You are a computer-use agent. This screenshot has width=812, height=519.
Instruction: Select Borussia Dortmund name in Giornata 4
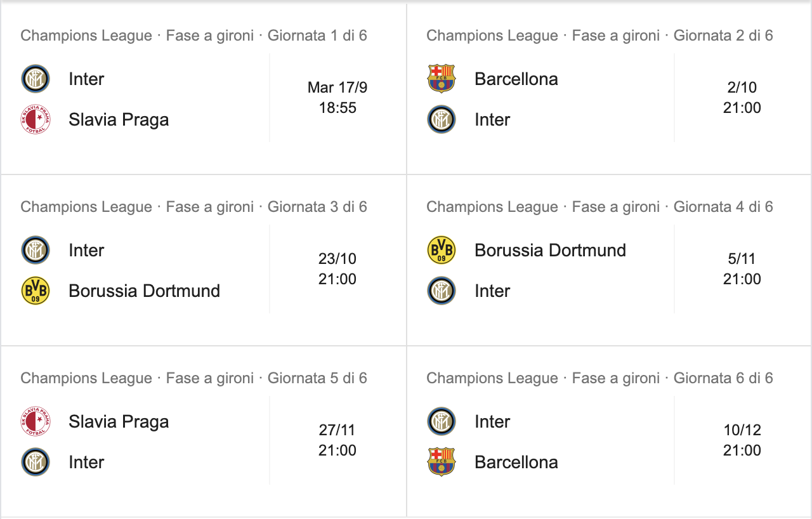[550, 250]
